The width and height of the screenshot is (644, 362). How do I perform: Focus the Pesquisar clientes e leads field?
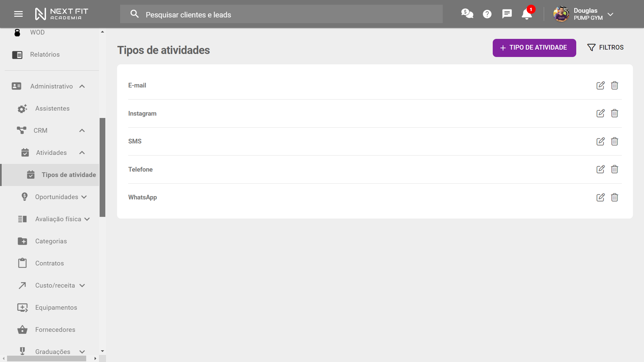pyautogui.click(x=281, y=14)
